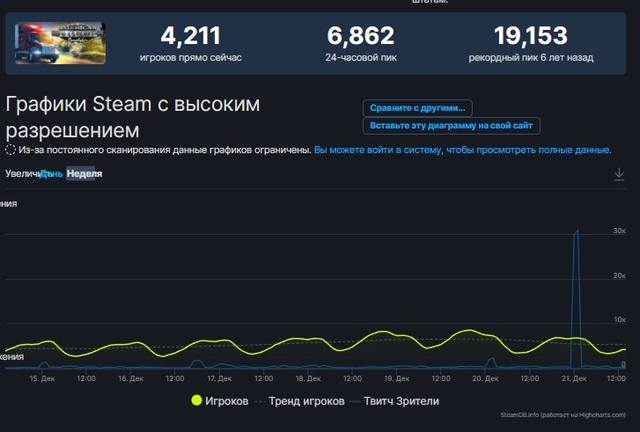Click 'игроков прямо сейчас' label

191,58
